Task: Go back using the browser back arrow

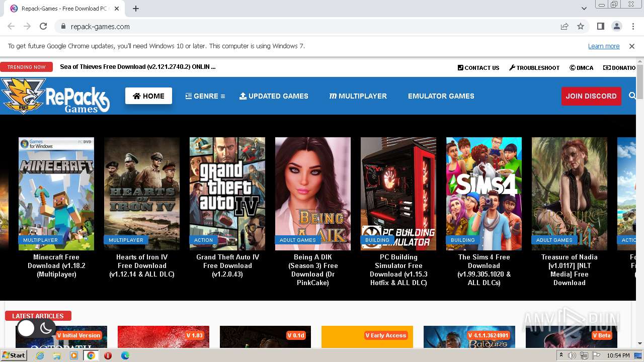Action: click(x=11, y=27)
